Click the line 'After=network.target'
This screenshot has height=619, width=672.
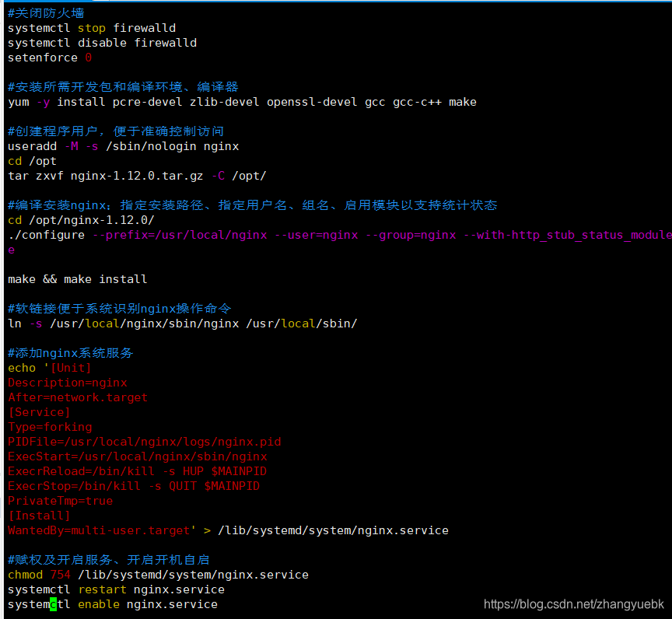[x=78, y=397]
